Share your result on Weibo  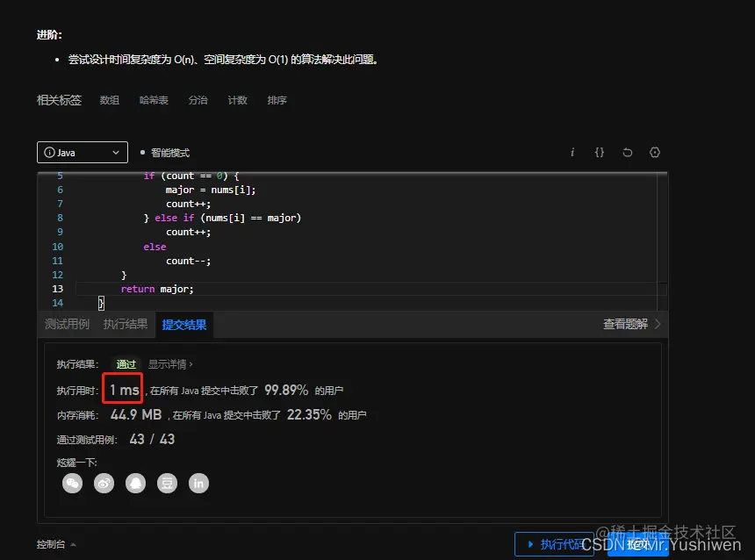[x=104, y=483]
